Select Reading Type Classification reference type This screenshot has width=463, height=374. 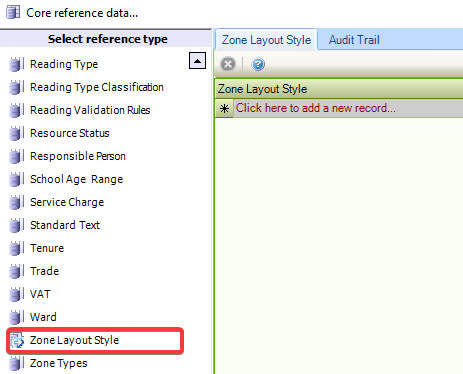[x=97, y=87]
